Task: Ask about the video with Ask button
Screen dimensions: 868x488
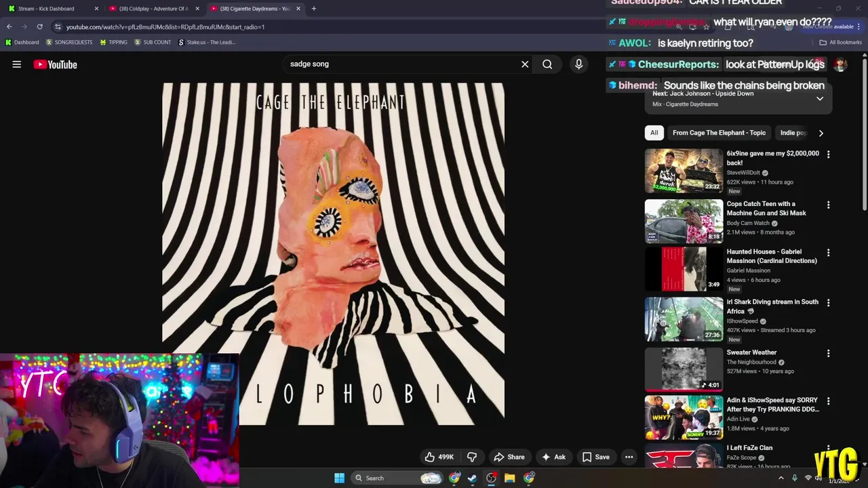Action: pyautogui.click(x=553, y=457)
